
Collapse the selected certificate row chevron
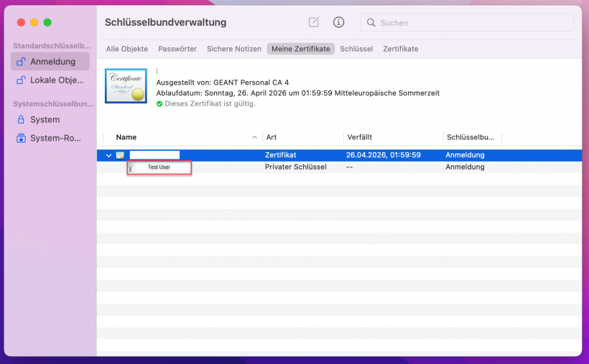tap(108, 155)
